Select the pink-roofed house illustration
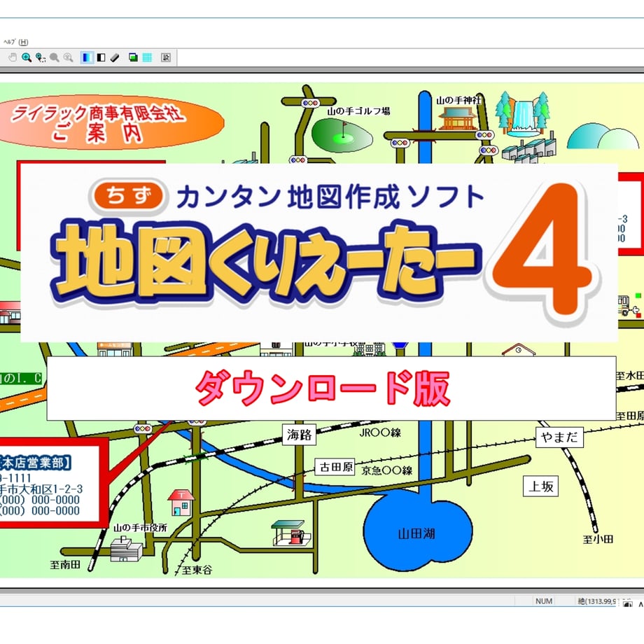Screen dimensions: 644x644 [181, 503]
